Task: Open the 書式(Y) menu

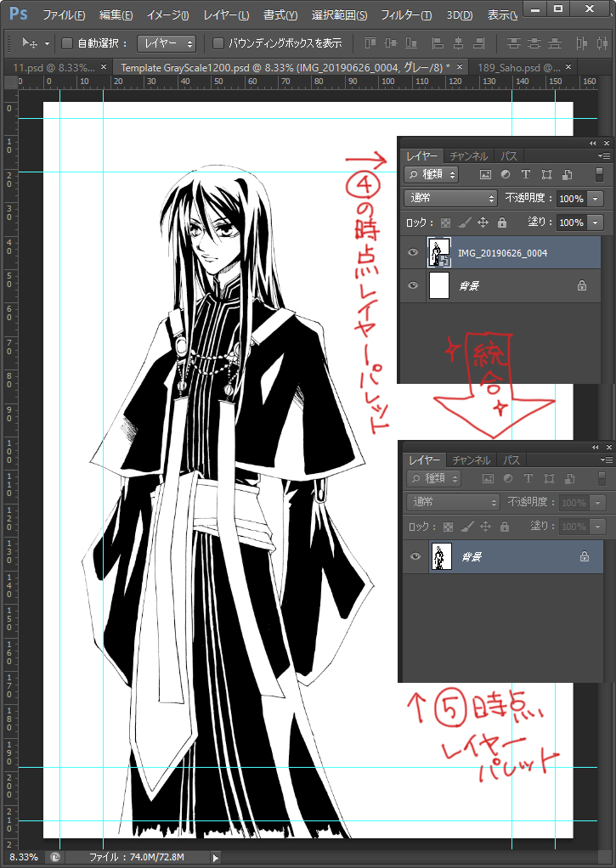Action: pyautogui.click(x=280, y=15)
